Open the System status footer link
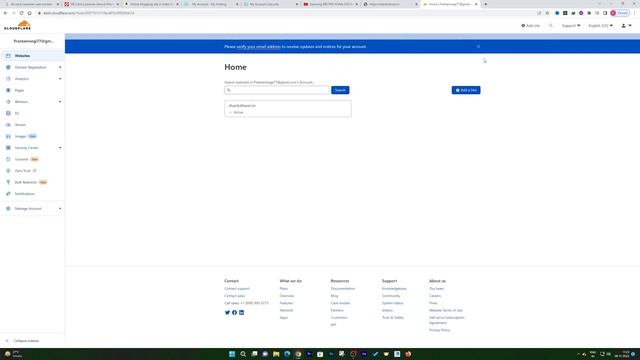Screen dimensions: 640x360 pos(393,303)
